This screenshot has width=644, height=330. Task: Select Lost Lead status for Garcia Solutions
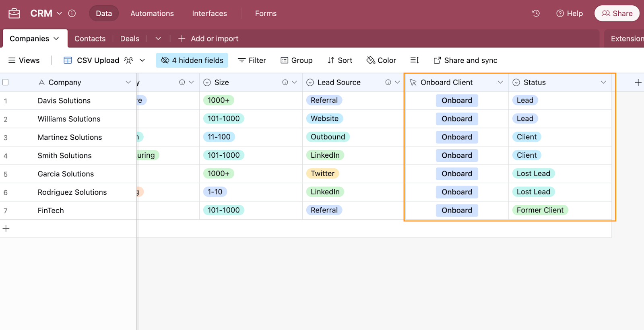pyautogui.click(x=533, y=173)
